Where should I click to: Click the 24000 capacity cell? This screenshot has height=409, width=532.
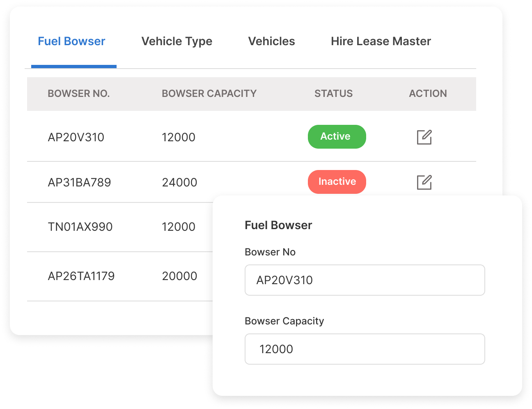tap(179, 182)
